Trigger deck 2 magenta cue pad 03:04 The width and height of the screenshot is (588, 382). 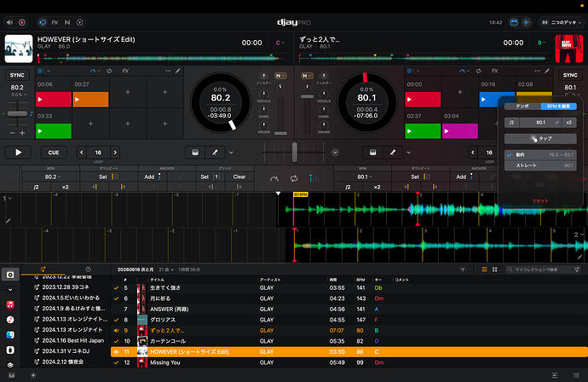[460, 131]
